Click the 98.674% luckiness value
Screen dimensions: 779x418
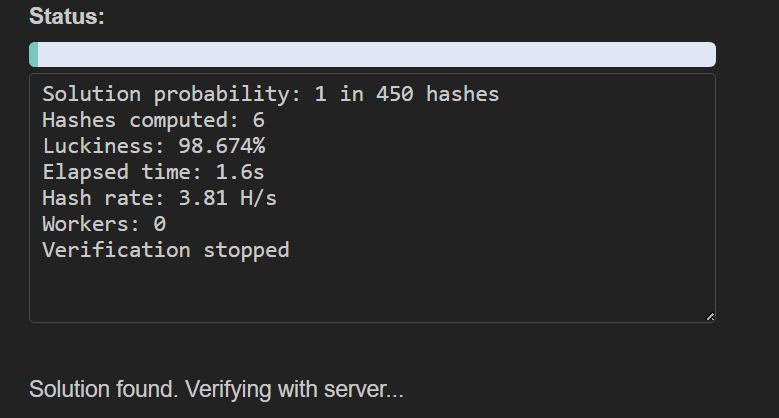point(222,146)
